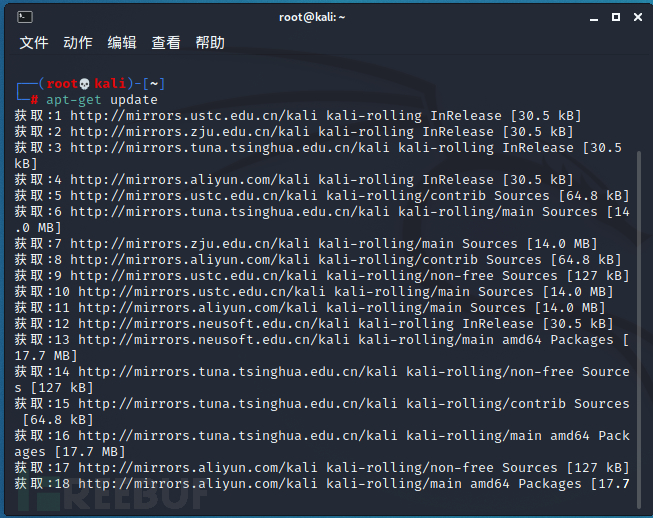
Task: Open the 帮助 menu
Action: 210,42
